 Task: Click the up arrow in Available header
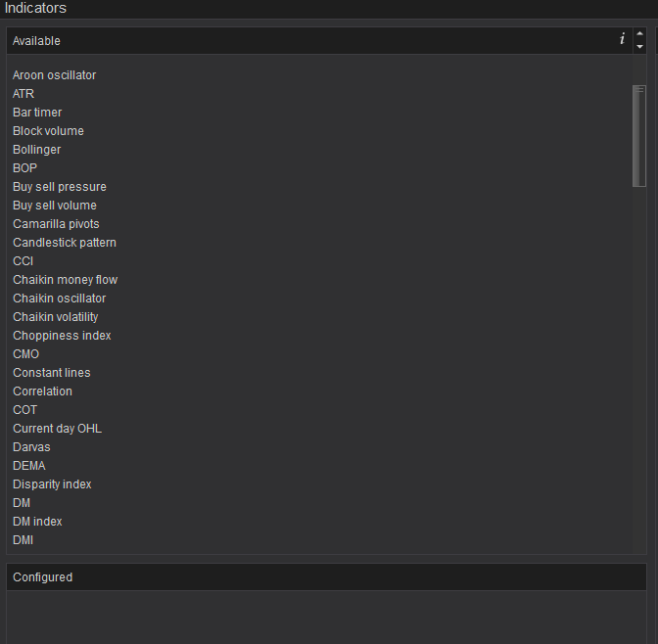tap(639, 34)
